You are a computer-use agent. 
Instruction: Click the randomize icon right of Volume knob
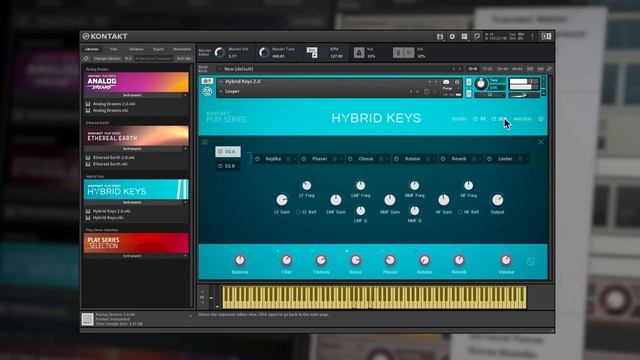click(x=530, y=262)
